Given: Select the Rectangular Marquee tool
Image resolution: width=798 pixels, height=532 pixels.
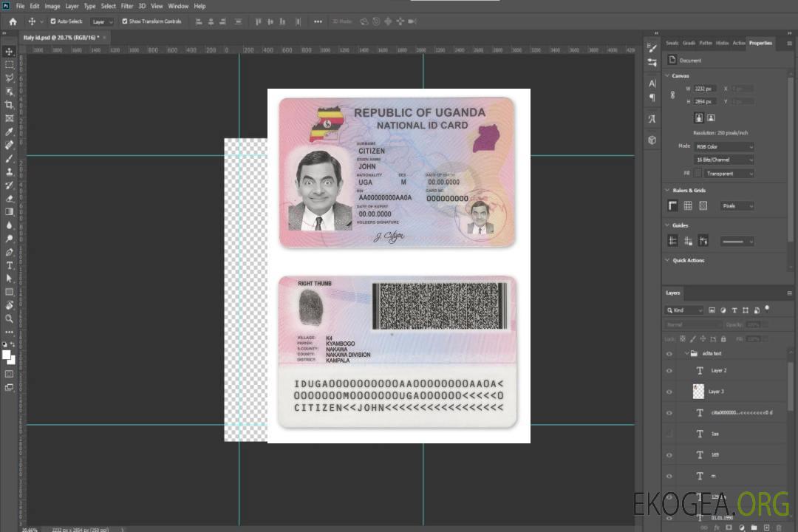Looking at the screenshot, I should (x=9, y=65).
